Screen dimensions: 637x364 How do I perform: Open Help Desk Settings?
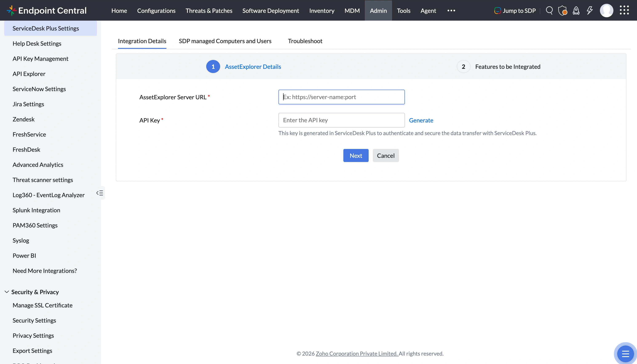click(x=37, y=44)
